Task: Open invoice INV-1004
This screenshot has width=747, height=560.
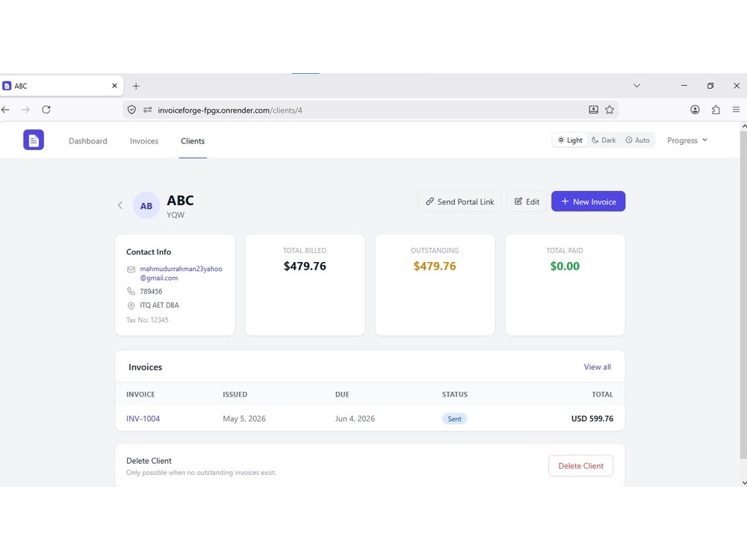Action: 143,419
